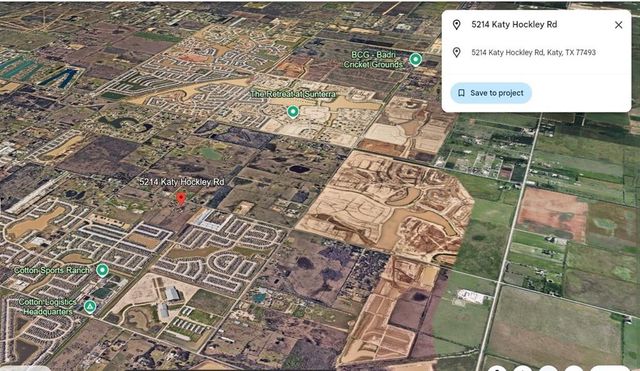Click the card title '5214 Katy Hockley Rd'
640x371 pixels.
(514, 24)
